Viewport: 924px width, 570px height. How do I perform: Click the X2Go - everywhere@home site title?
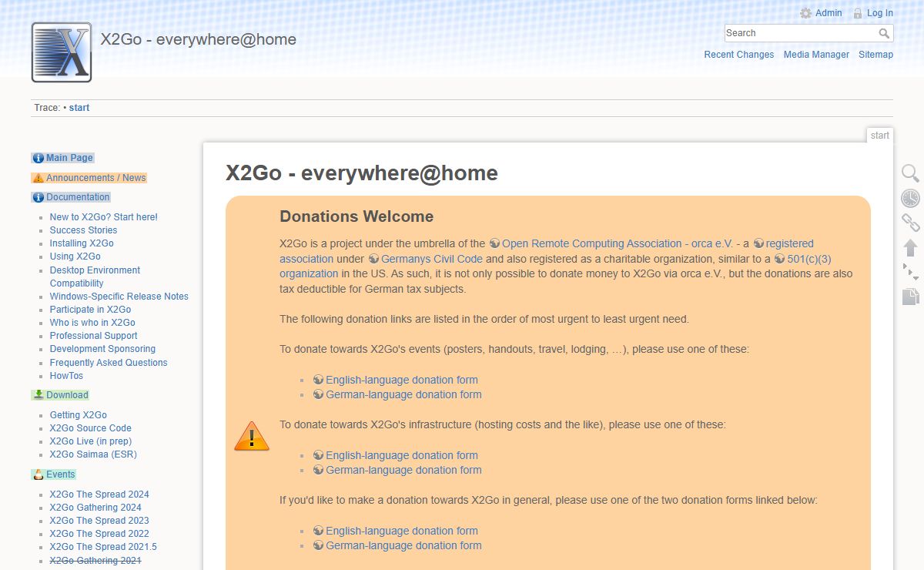point(199,39)
